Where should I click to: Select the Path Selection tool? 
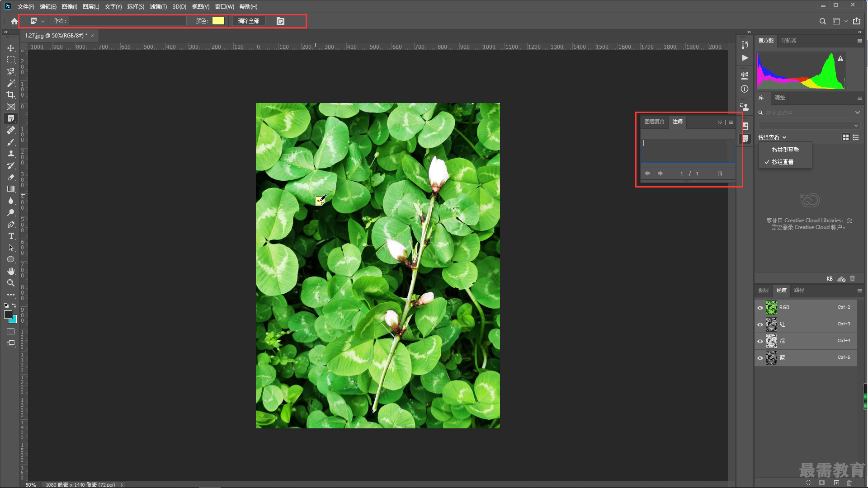(x=11, y=248)
